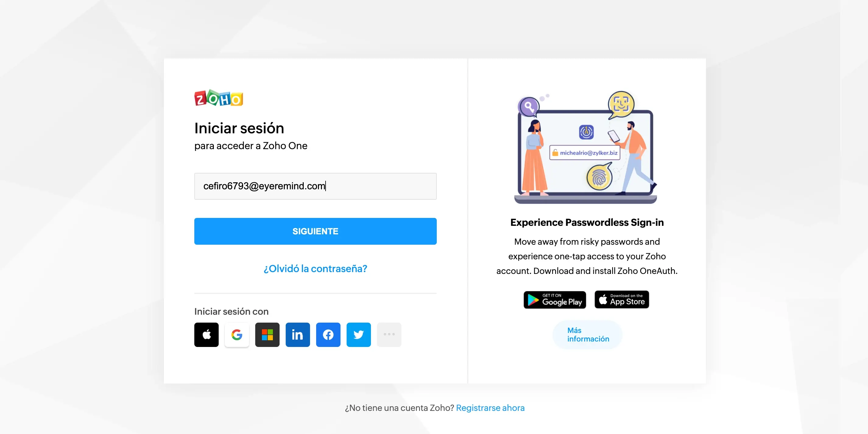868x434 pixels.
Task: Select sign in with Twitter icon
Action: [358, 335]
